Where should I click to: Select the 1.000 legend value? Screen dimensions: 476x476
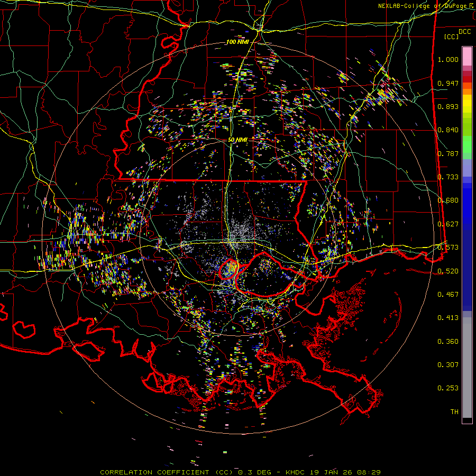(448, 59)
